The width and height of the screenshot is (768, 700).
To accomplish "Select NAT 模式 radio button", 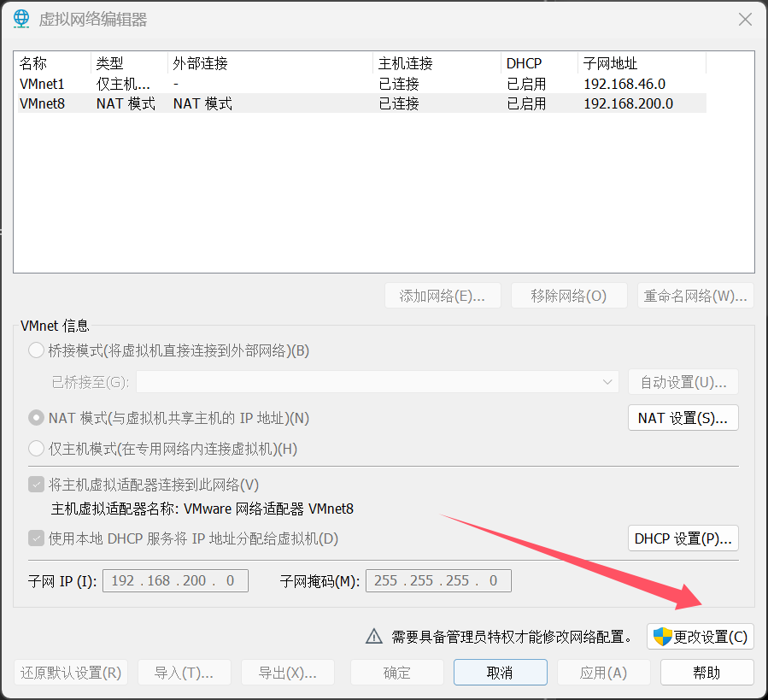I will click(36, 418).
